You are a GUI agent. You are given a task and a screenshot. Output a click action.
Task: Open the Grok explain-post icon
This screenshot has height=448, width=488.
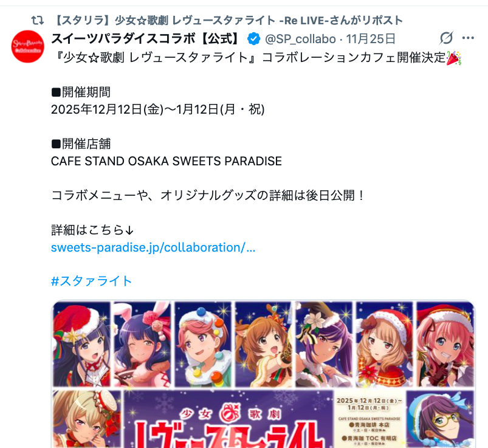446,38
